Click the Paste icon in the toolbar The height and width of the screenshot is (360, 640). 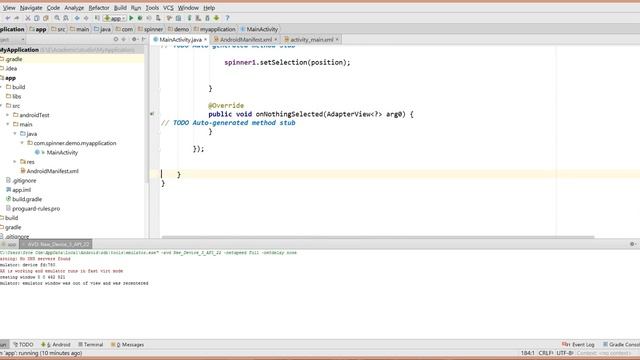(46, 18)
